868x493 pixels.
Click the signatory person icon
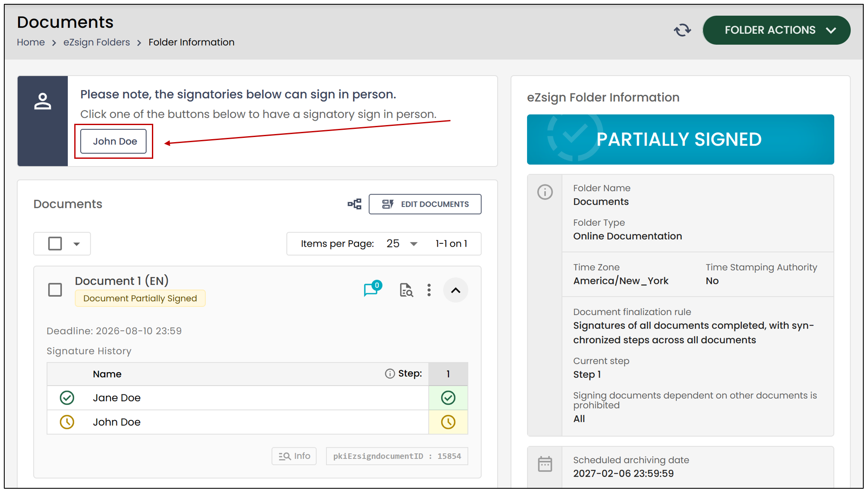43,102
